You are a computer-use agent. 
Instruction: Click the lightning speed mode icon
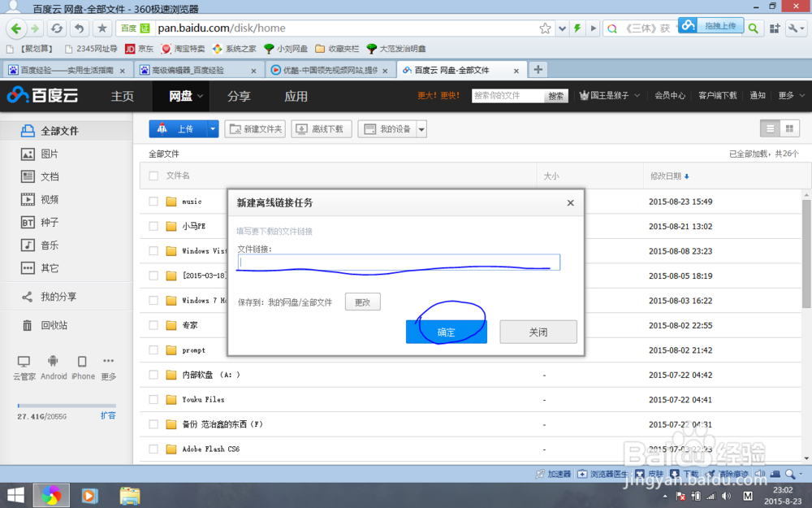[577, 28]
